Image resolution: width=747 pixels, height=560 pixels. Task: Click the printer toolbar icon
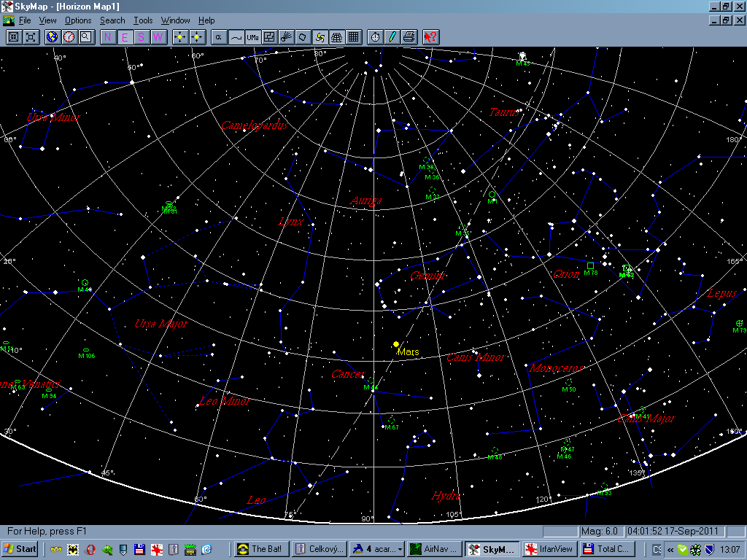pyautogui.click(x=409, y=37)
